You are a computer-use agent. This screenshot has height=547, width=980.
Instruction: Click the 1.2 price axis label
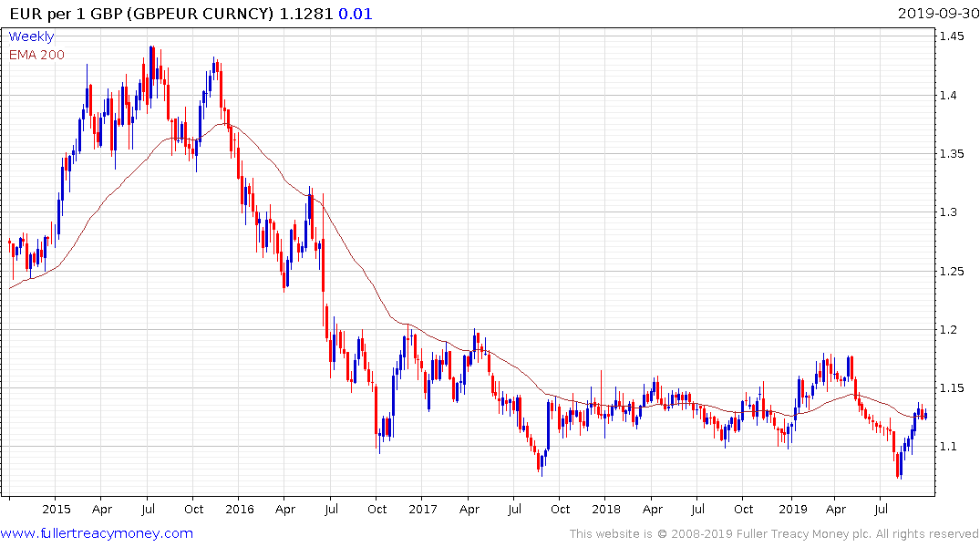point(949,330)
